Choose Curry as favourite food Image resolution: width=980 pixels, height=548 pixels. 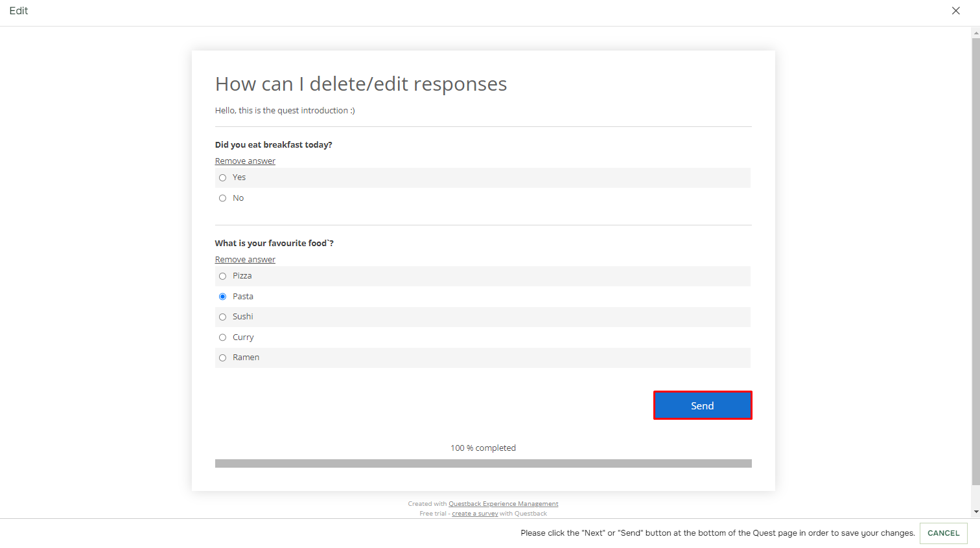click(x=222, y=337)
